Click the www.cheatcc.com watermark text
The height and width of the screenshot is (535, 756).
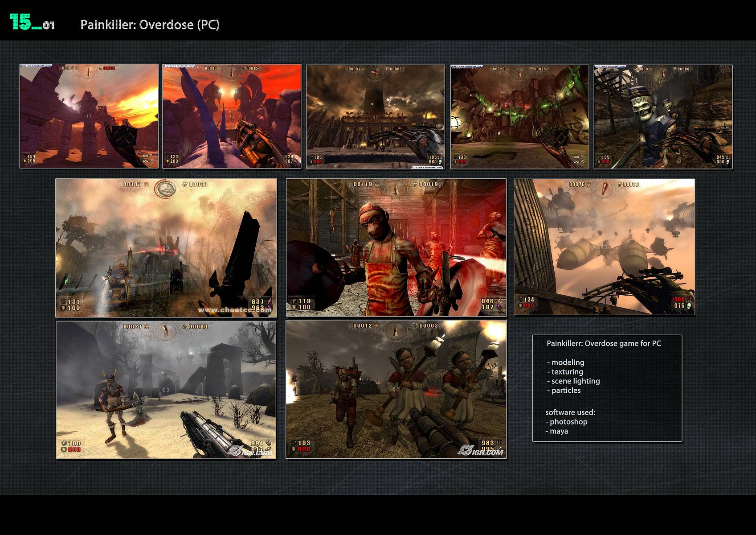(x=234, y=310)
